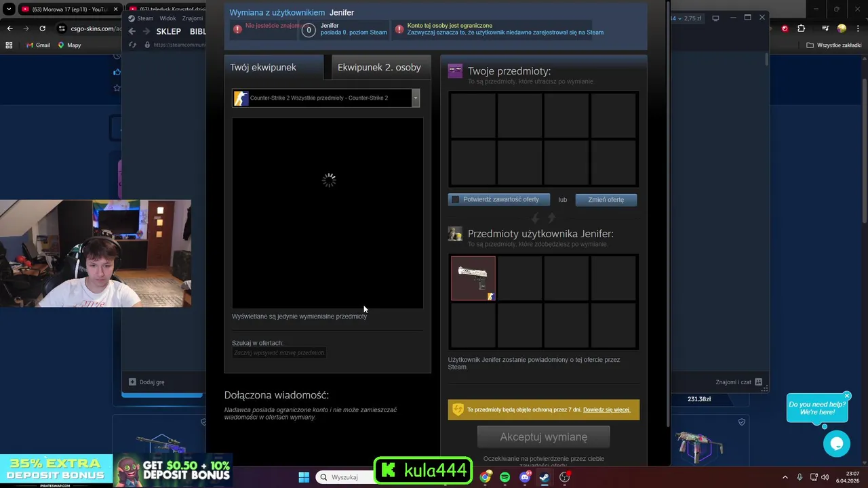Click the Get $0.50 + 10% bonus banner
The image size is (868, 488).
coord(173,470)
